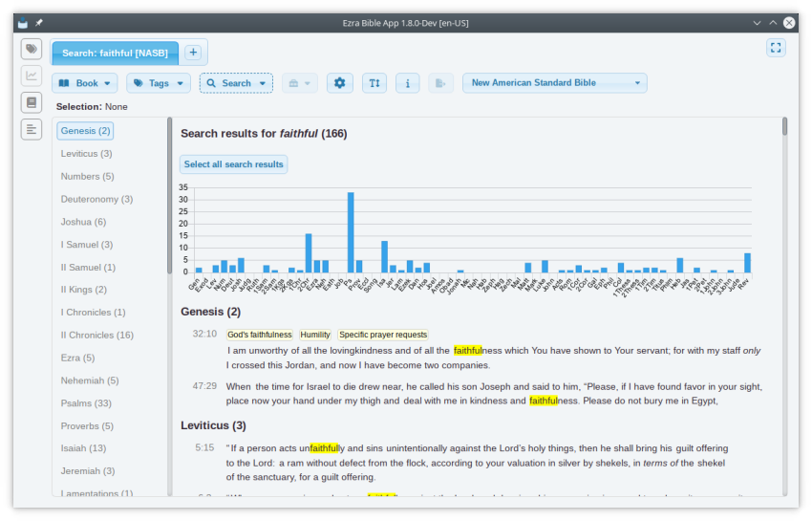Select Proverbs (5) in book list
The image size is (812, 521).
point(87,426)
